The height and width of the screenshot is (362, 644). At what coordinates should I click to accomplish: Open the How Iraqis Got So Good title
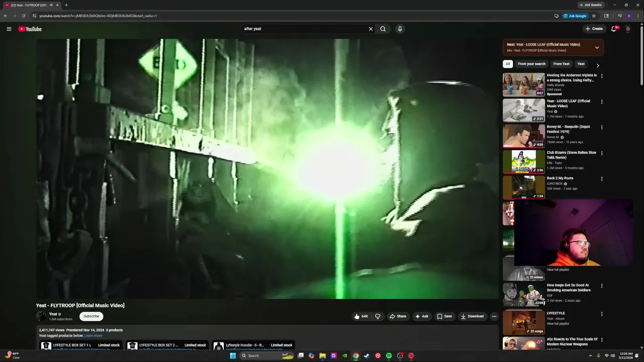[x=569, y=288]
